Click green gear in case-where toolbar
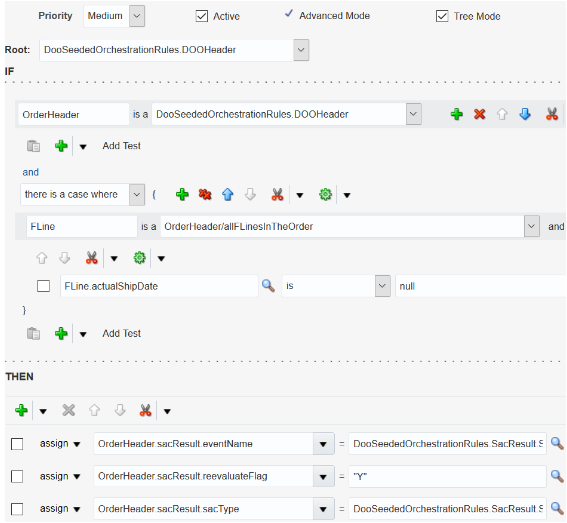The width and height of the screenshot is (567, 523). click(325, 195)
